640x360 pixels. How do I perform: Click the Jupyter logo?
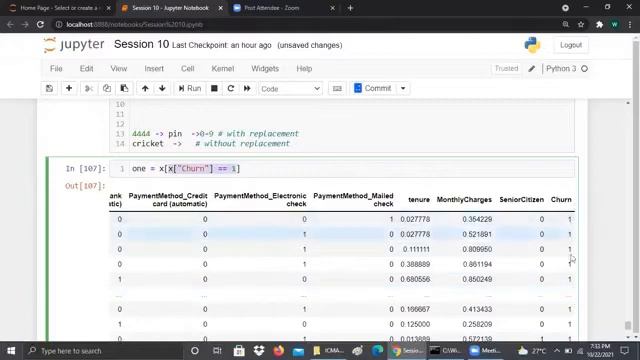click(74, 44)
